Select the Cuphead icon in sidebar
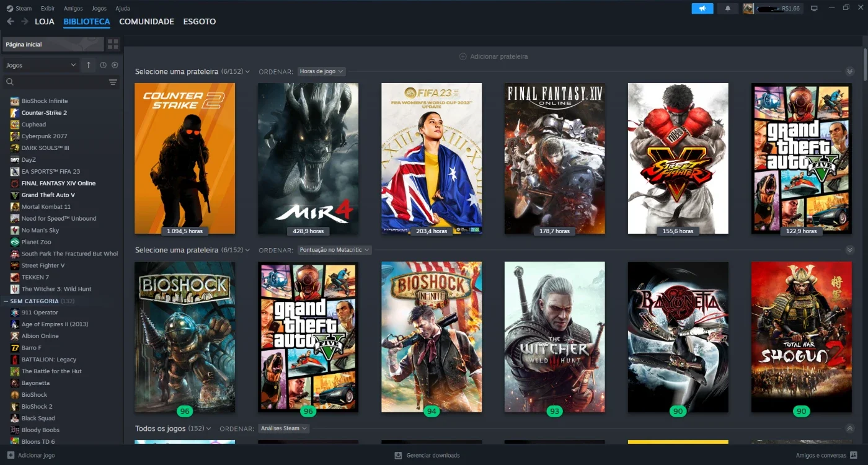Screen dimensions: 868x465 (x=15, y=124)
